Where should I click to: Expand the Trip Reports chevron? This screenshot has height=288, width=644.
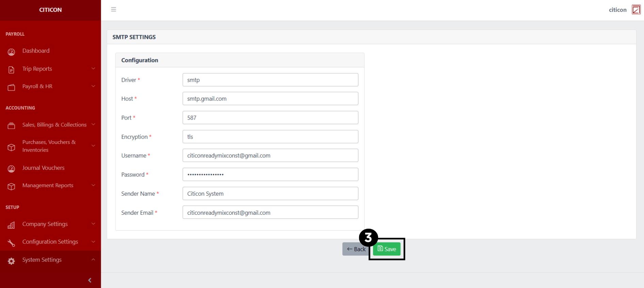(93, 69)
